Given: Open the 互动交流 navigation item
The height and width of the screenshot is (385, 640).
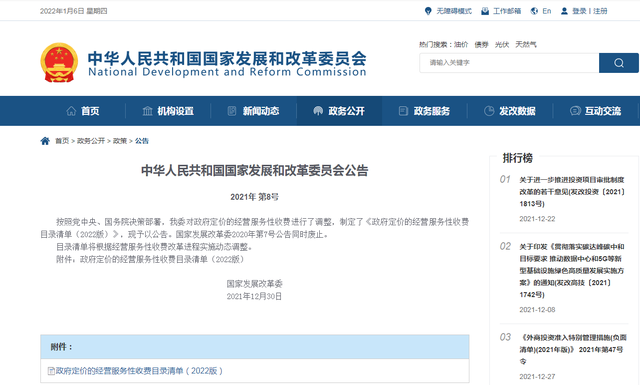Looking at the screenshot, I should point(595,111).
